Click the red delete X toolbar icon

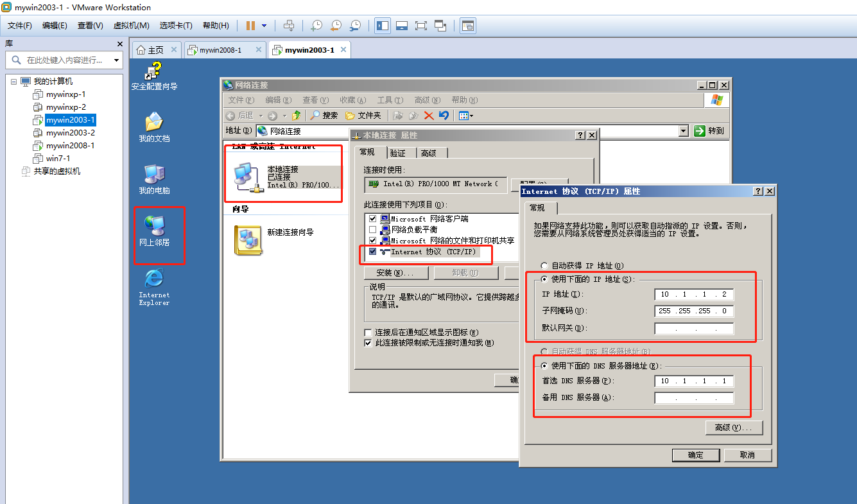click(429, 116)
